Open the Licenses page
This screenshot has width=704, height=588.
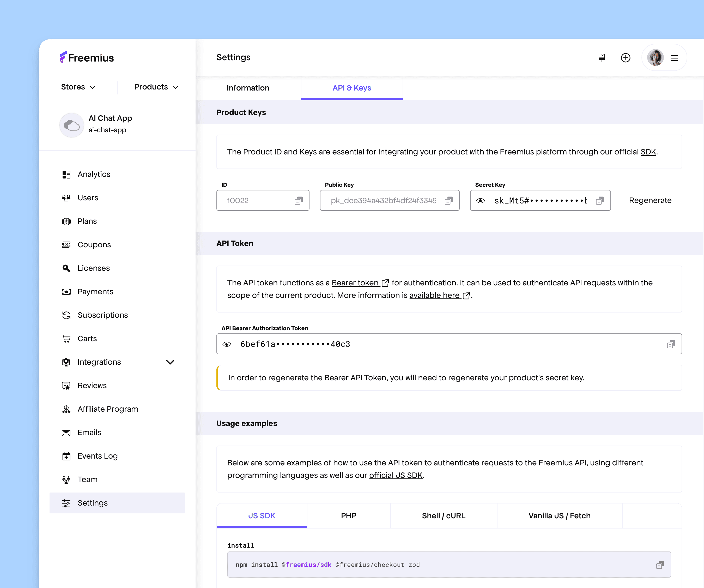(x=117, y=268)
